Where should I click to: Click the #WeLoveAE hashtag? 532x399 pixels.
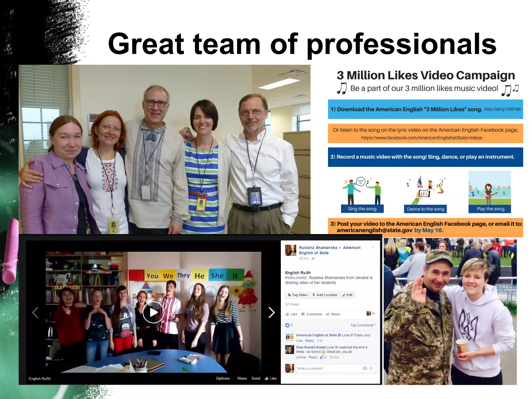[296, 278]
